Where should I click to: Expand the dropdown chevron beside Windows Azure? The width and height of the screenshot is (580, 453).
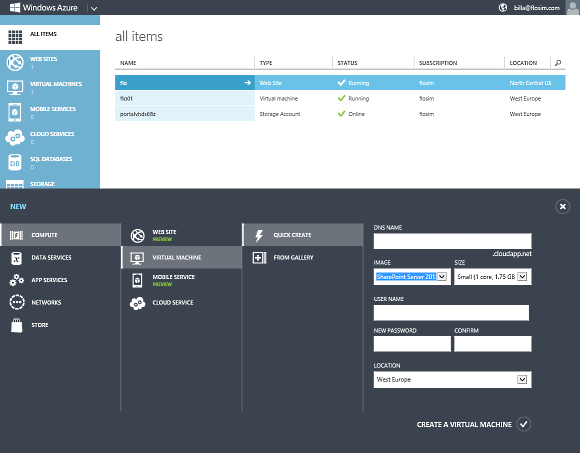[x=94, y=8]
